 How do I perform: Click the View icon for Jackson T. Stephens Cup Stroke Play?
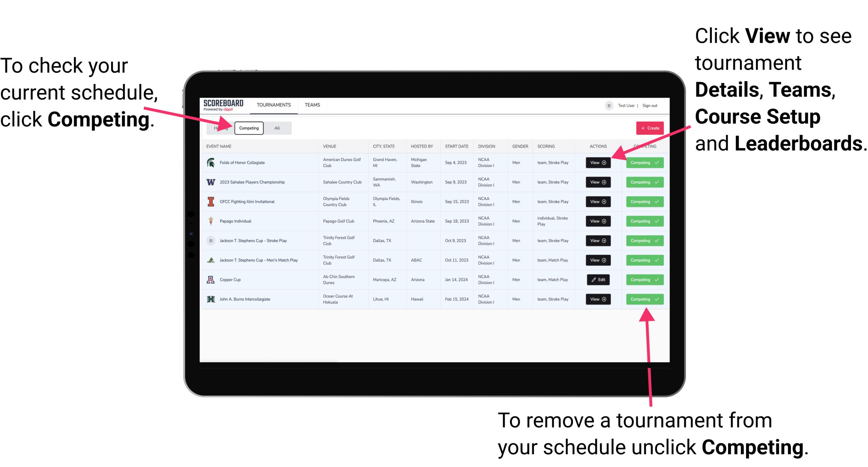point(598,241)
